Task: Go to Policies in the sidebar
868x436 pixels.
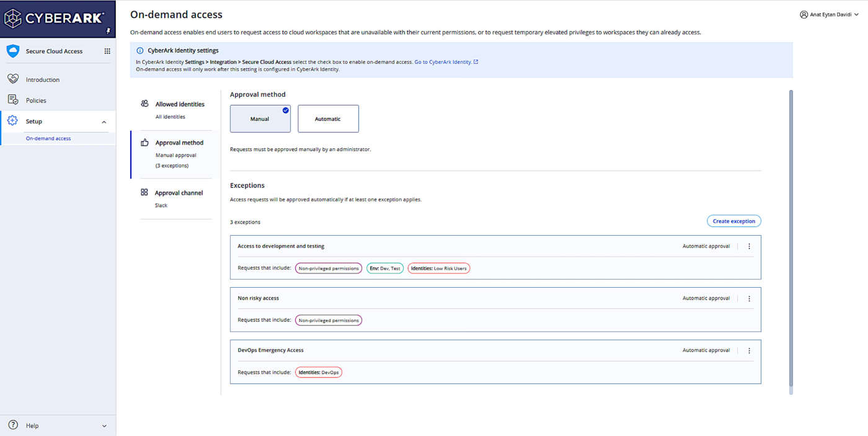Action: [36, 100]
